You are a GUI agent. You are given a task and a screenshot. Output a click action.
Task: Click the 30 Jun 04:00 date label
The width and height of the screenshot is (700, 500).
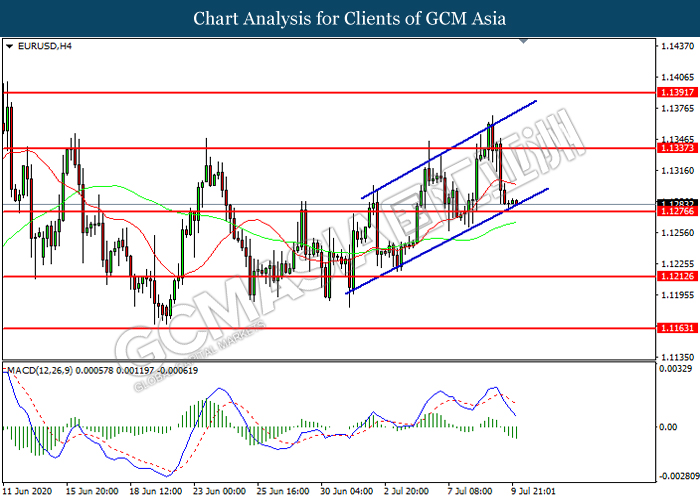pyautogui.click(x=346, y=491)
